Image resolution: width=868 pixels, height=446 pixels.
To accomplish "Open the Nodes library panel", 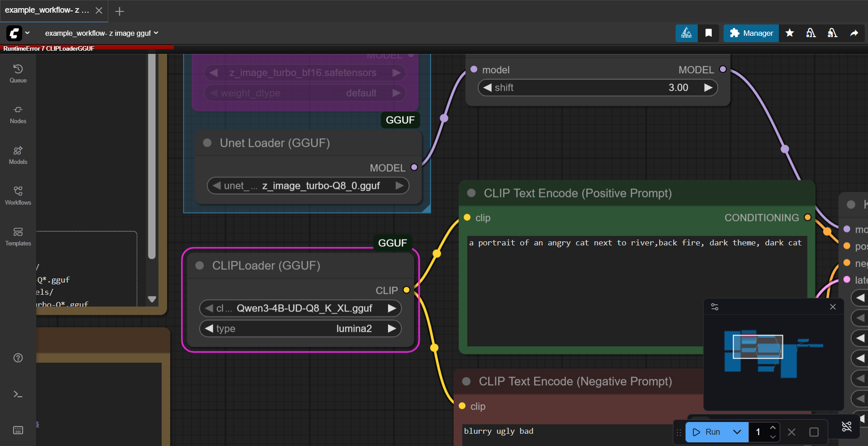I will [x=18, y=114].
